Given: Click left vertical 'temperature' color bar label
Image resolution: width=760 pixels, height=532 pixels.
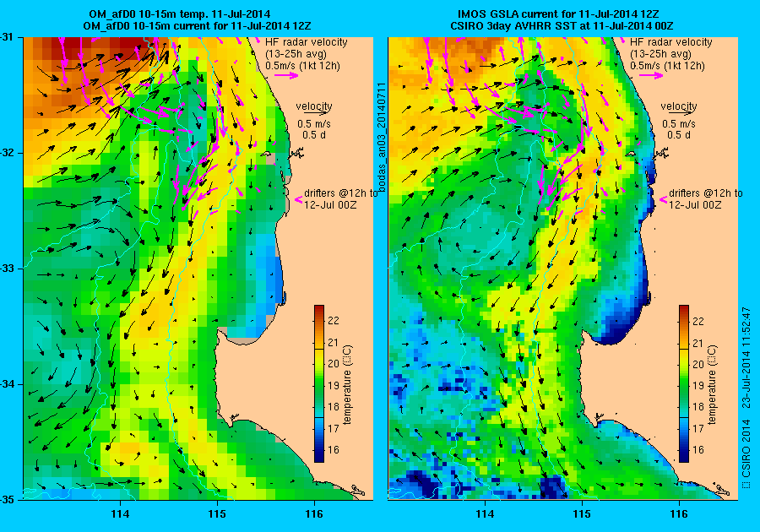Looking at the screenshot, I should click(348, 385).
